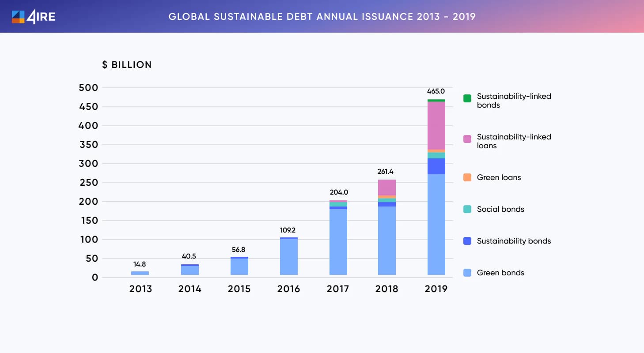Click the '14.8' value label
The height and width of the screenshot is (353, 644).
tap(140, 264)
